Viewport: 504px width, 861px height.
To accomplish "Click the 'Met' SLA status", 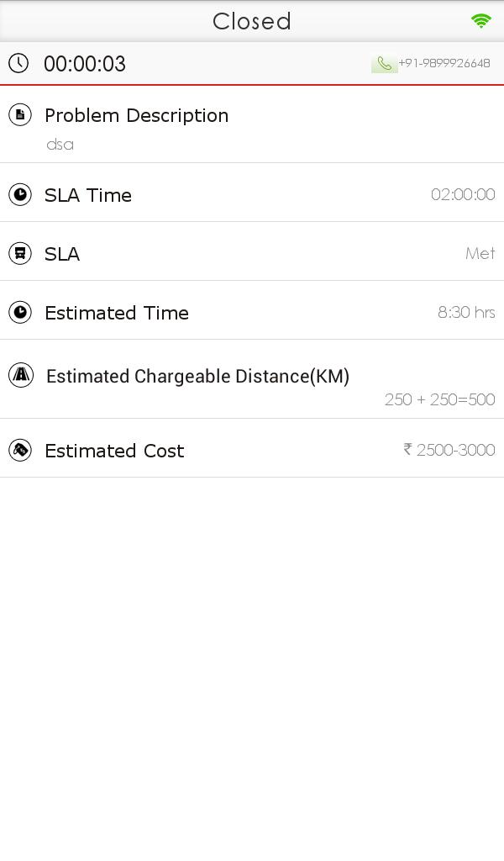I will [x=480, y=254].
